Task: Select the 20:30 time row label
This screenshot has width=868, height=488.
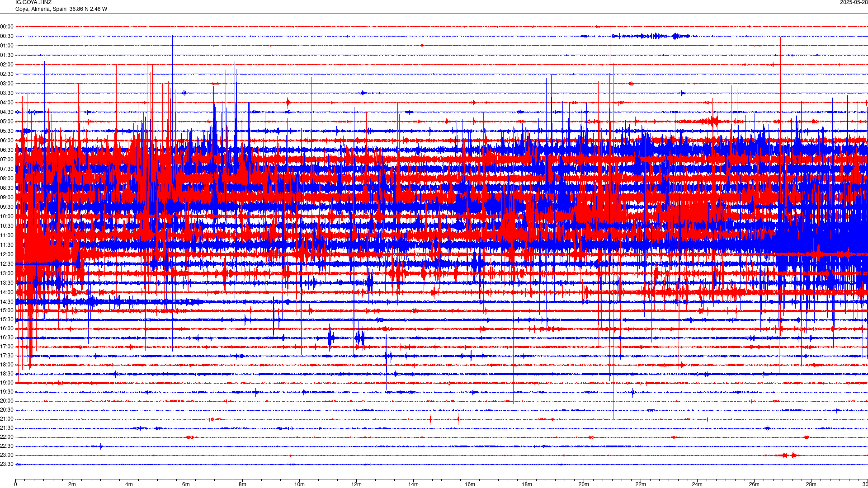Action: (x=7, y=410)
